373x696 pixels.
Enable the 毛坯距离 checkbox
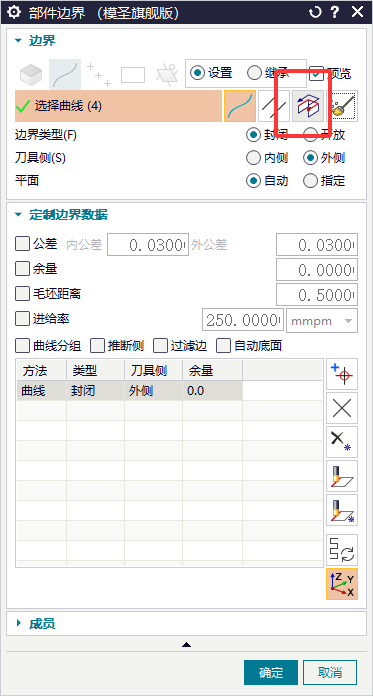tap(22, 293)
